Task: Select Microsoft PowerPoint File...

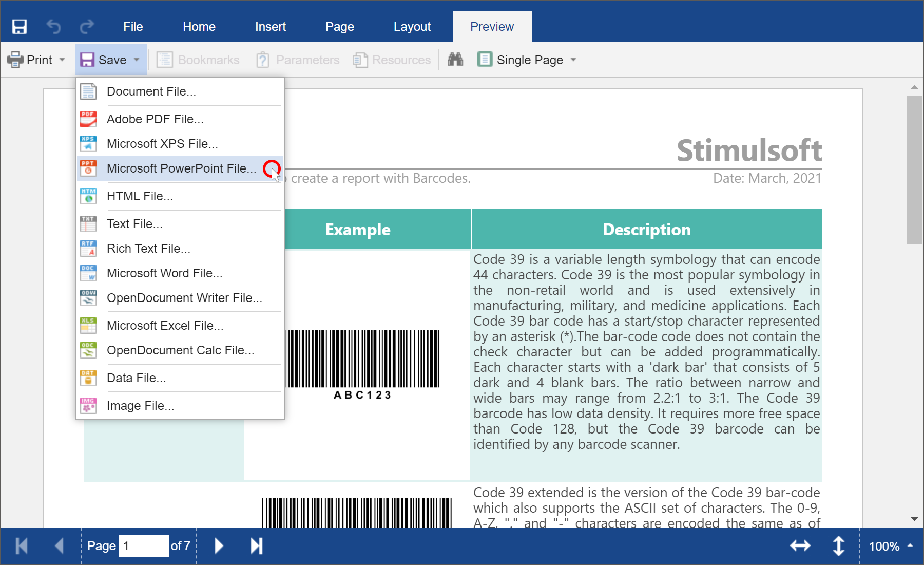Action: click(x=180, y=168)
